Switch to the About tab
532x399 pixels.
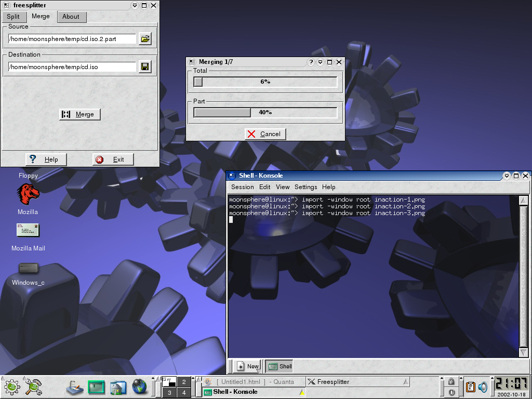[x=71, y=17]
